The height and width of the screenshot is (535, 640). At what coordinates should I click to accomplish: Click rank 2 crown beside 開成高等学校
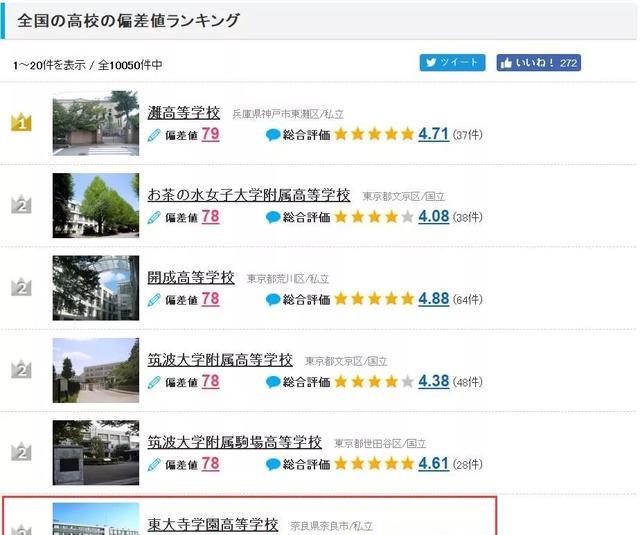(x=21, y=287)
